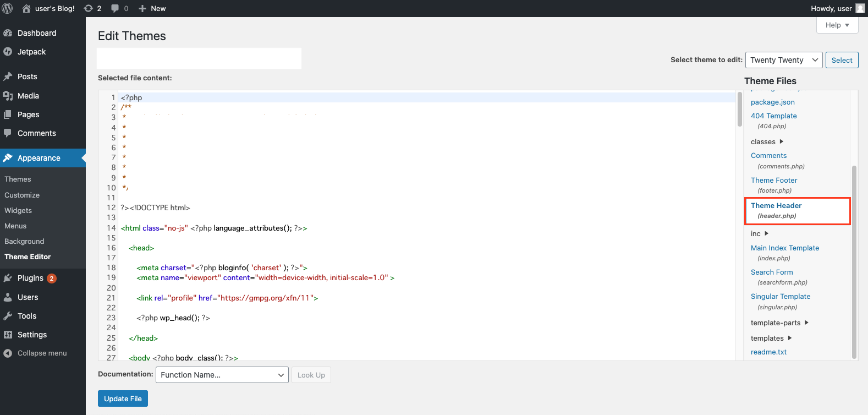Click the Plugins update badge 2
This screenshot has width=868, height=415.
coord(52,279)
